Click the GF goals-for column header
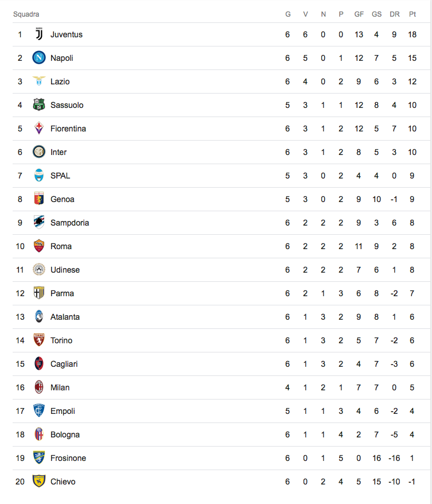This screenshot has height=504, width=432. [359, 14]
